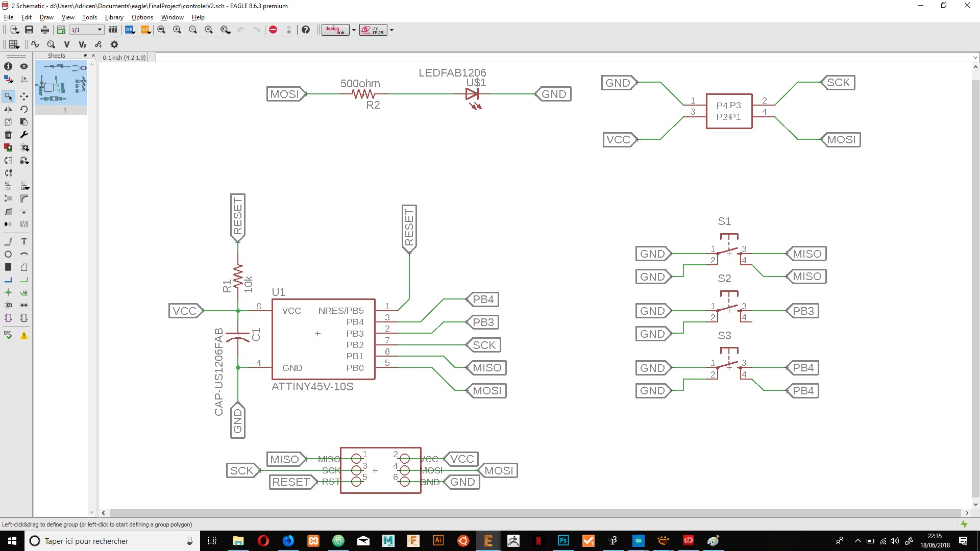980x551 pixels.
Task: Click the Info tool icon
Action: (x=8, y=66)
